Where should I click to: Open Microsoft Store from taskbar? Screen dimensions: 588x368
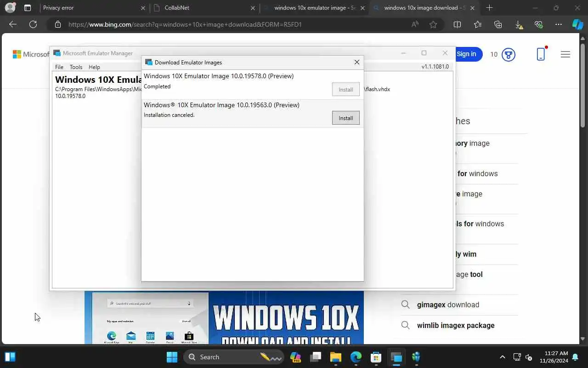pyautogui.click(x=376, y=357)
